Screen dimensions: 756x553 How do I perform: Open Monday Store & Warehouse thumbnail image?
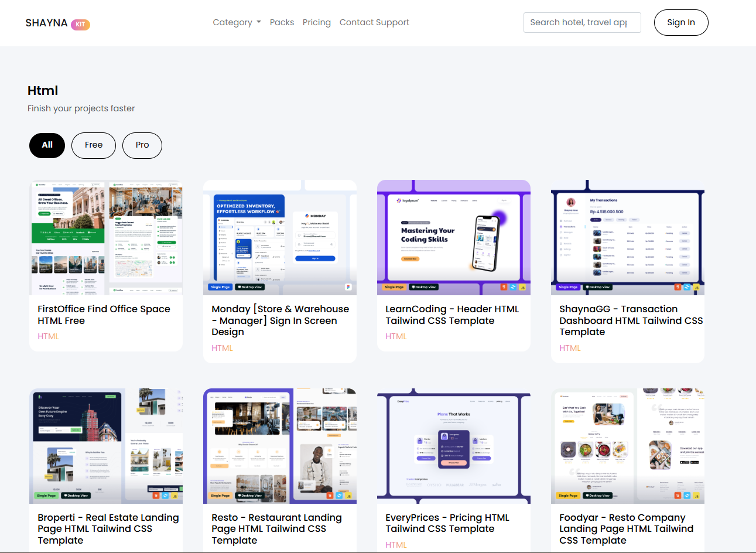click(280, 237)
